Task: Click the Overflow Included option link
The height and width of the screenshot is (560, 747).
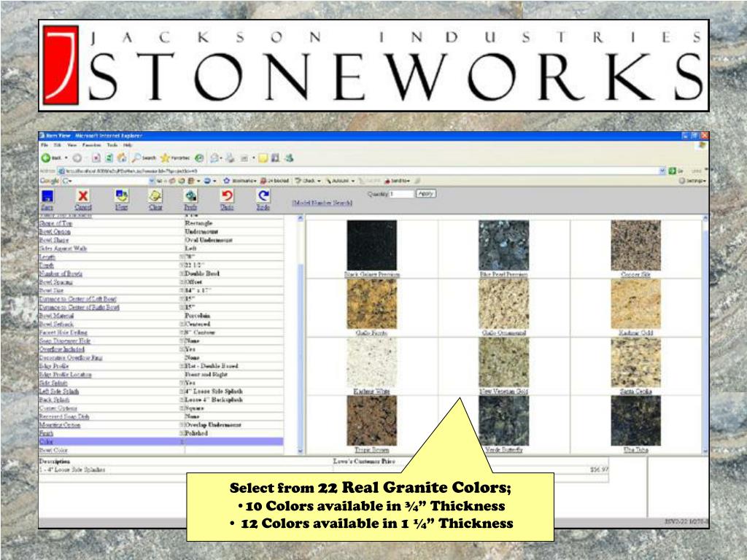Action: [61, 349]
